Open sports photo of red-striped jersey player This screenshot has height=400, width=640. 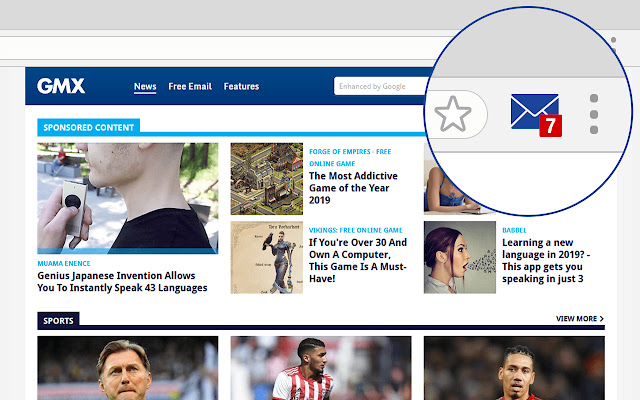tap(321, 368)
